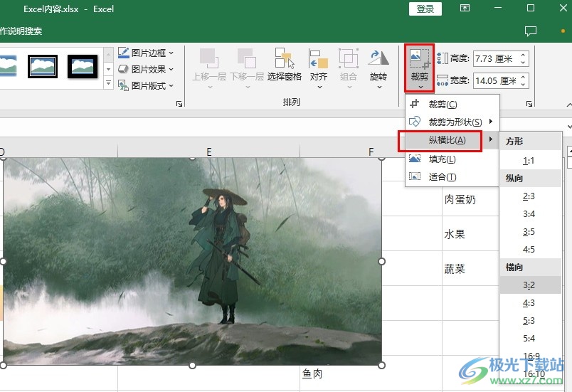Viewport: 572px width, 392px height.
Task: Pick the 4:5 portrait ratio
Action: pos(530,250)
